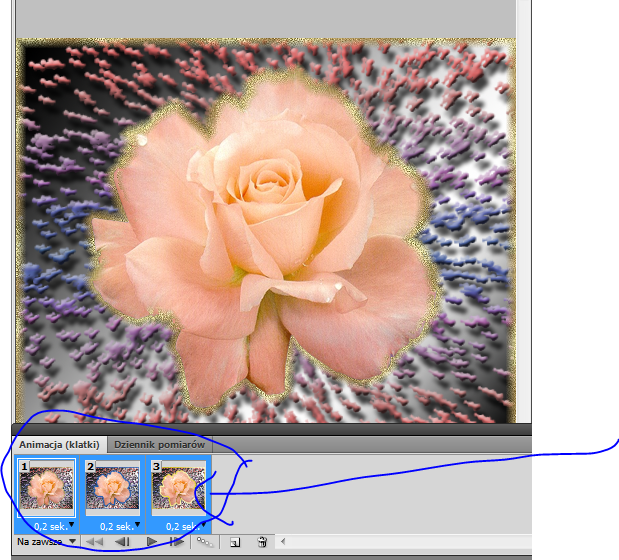Open the Na zawsze looping options dropdown
The height and width of the screenshot is (560, 619).
[47, 541]
